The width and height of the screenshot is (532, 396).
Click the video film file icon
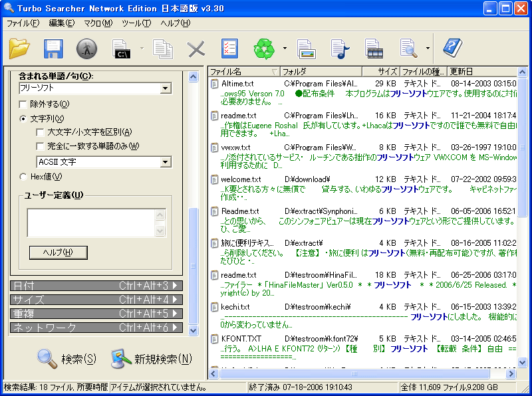(x=374, y=49)
